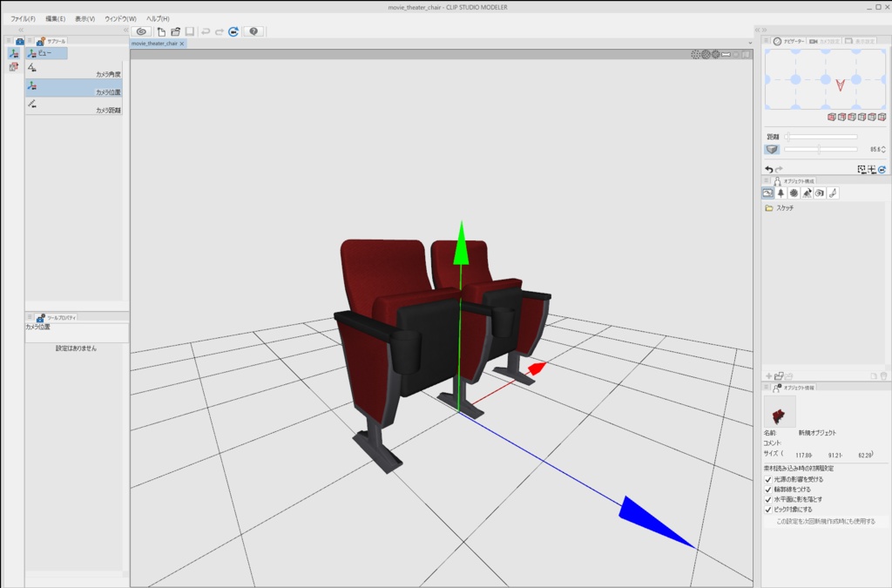Click the third camera preset cube icon
Image resolution: width=892 pixels, height=588 pixels.
click(x=852, y=117)
